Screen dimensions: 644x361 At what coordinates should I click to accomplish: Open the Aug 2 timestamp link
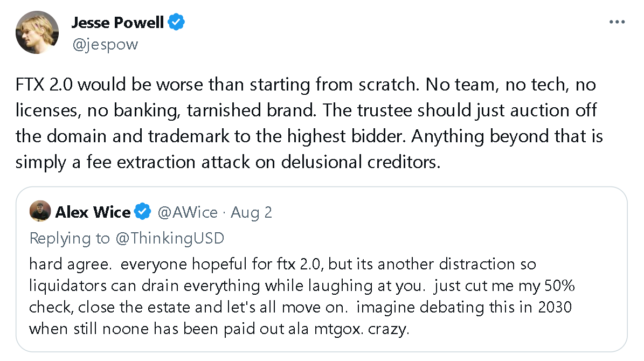point(252,212)
